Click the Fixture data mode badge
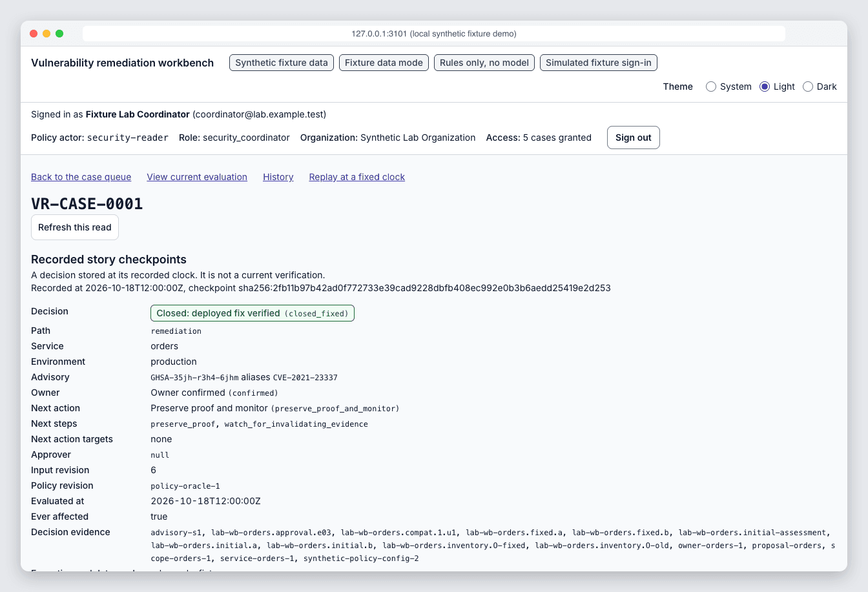 pos(384,63)
